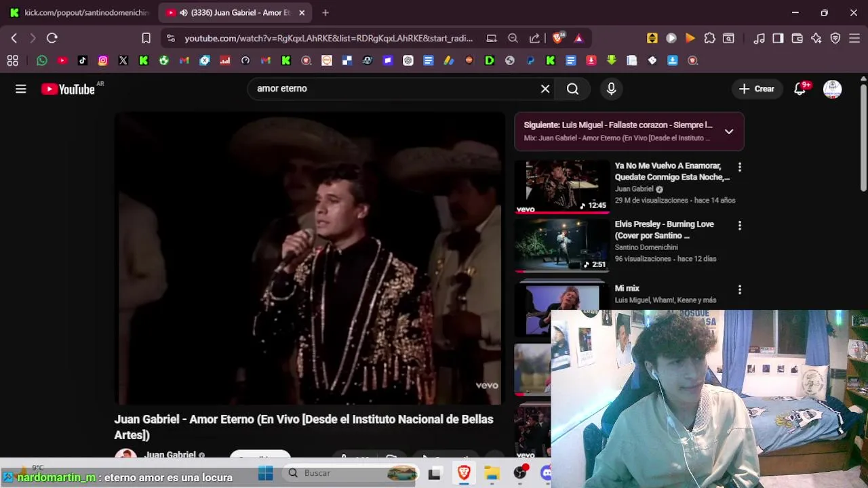
Task: Open OBS Studio from taskbar
Action: (520, 473)
